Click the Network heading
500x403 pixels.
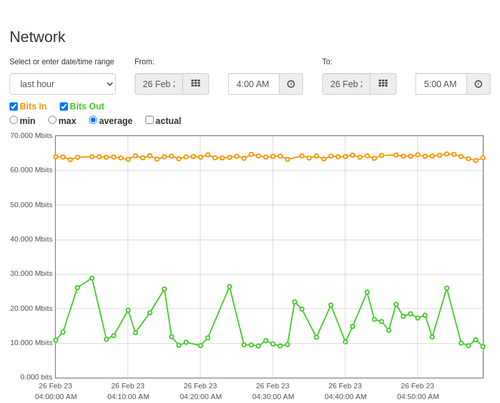(x=38, y=37)
